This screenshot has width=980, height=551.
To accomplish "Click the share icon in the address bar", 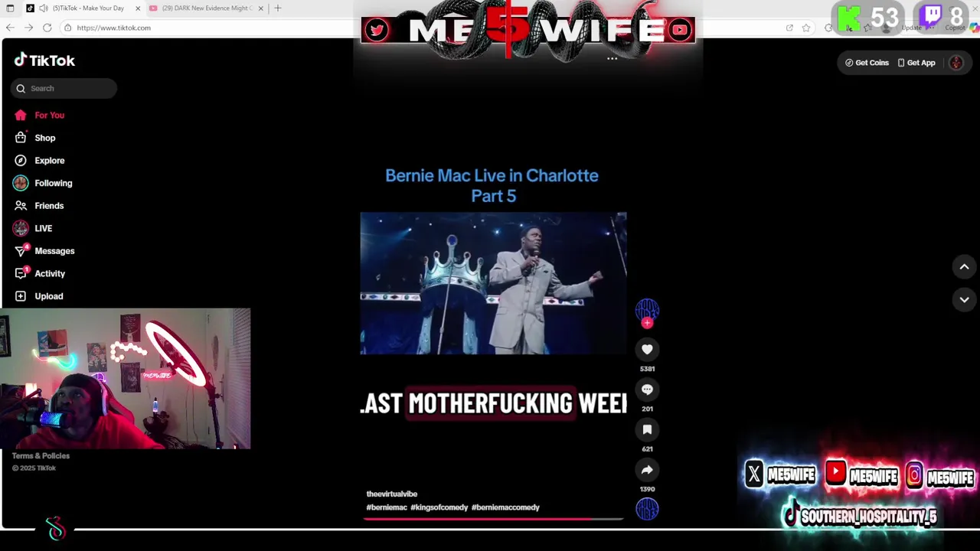I will [x=789, y=28].
